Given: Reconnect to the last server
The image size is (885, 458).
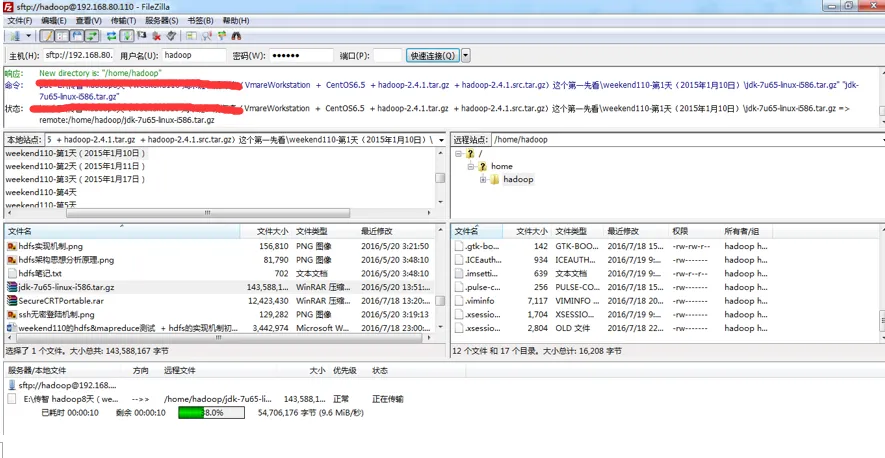Looking at the screenshot, I should (x=172, y=36).
